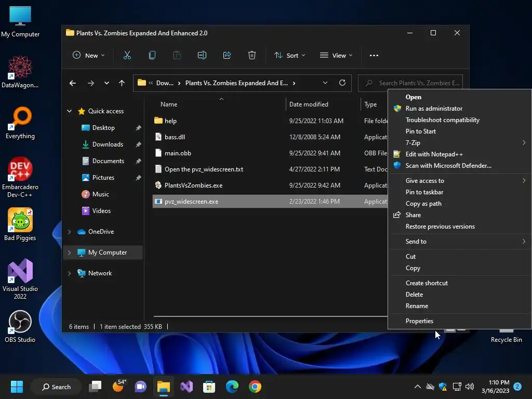Refresh the folder view
Screen dimensions: 532x399
coord(342,83)
